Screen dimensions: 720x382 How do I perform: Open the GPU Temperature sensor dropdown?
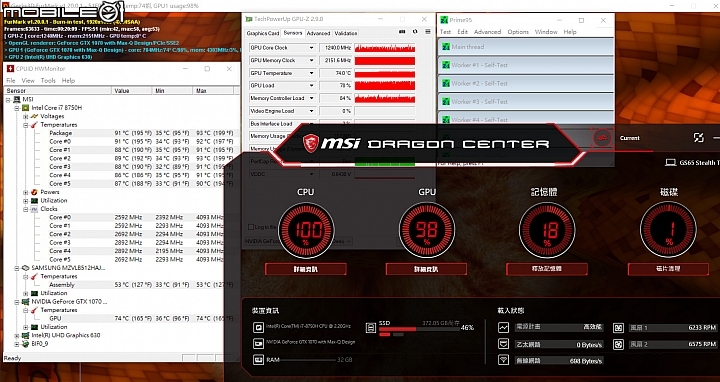pos(311,73)
